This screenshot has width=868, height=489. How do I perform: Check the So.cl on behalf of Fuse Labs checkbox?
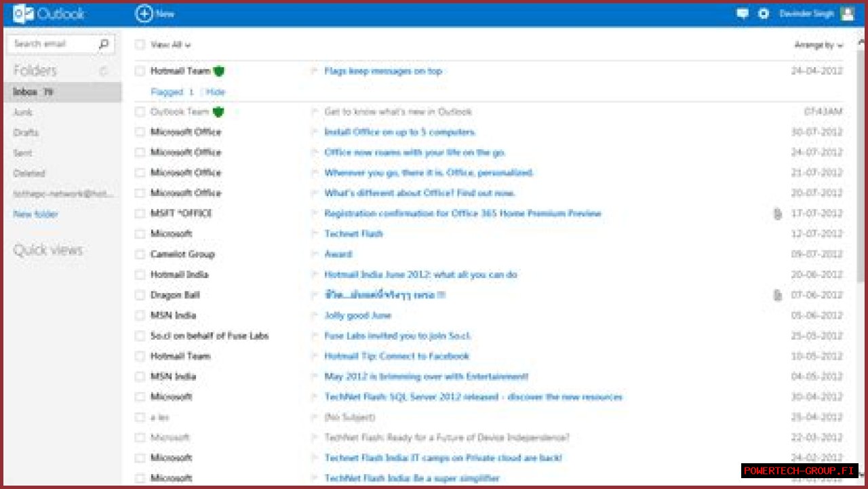140,336
